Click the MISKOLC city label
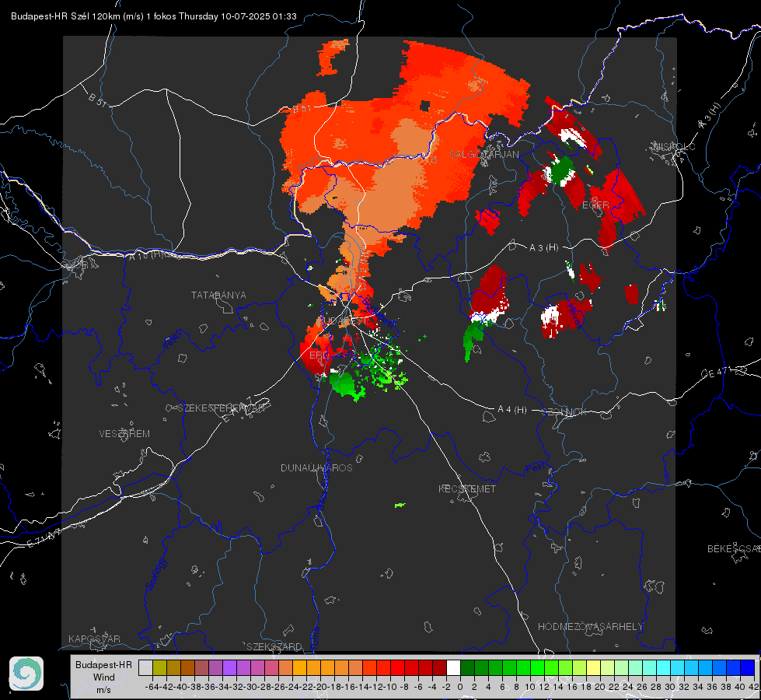Viewport: 761px width, 700px height. [x=674, y=146]
